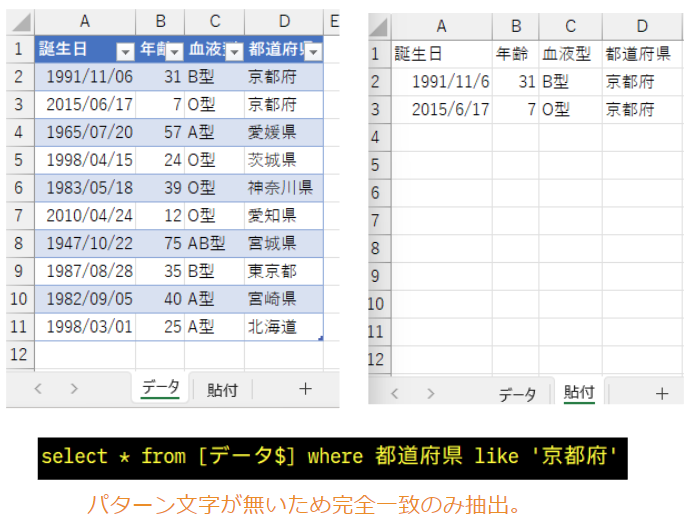Click 誕生日 header cell in right sheet

point(442,54)
